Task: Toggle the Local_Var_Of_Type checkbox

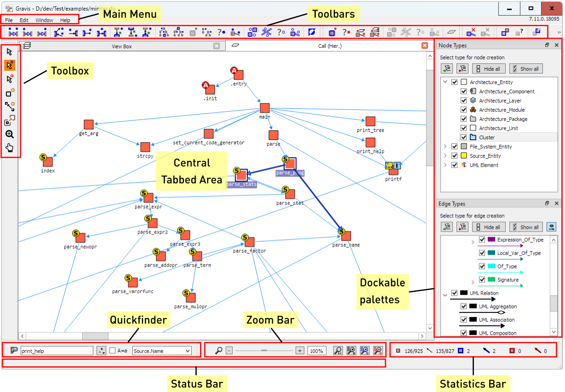Action: [x=482, y=253]
